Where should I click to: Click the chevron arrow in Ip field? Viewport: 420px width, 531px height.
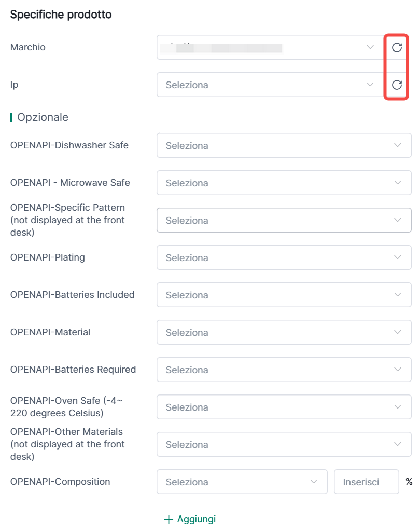(x=370, y=85)
